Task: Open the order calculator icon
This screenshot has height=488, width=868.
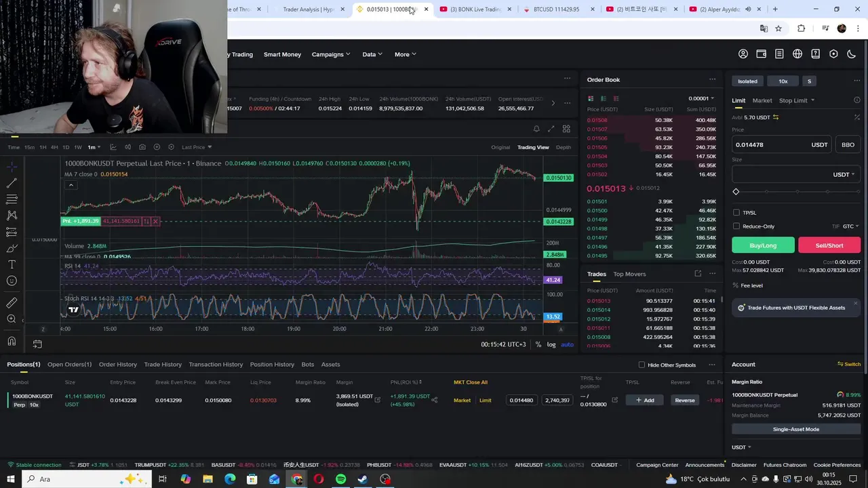Action: click(857, 117)
